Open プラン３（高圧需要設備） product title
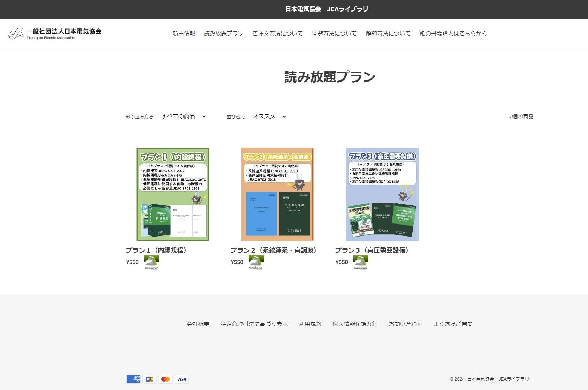 click(x=373, y=250)
